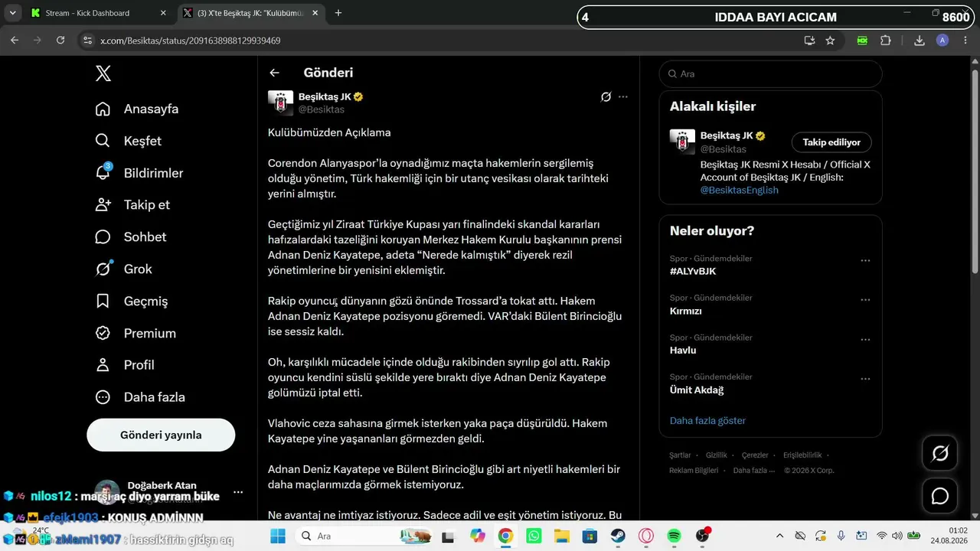
Task: Open more options for Ümit Akdağ trend
Action: tap(865, 379)
